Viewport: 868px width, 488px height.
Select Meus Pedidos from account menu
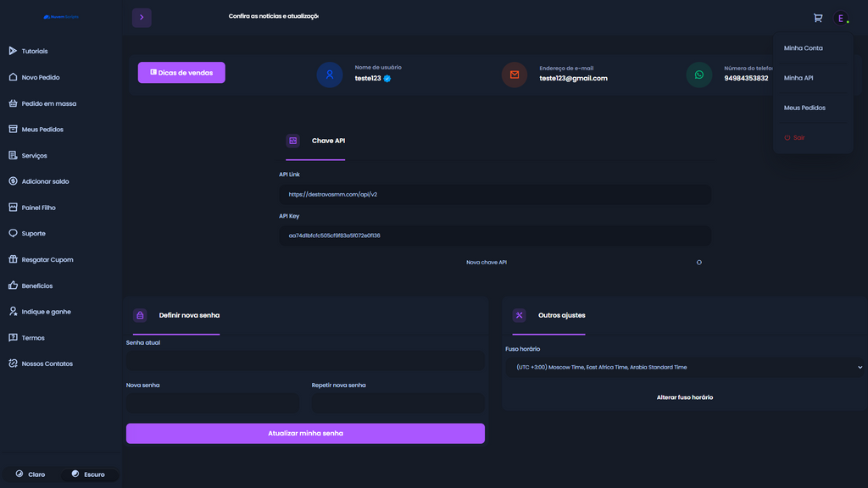pyautogui.click(x=804, y=108)
